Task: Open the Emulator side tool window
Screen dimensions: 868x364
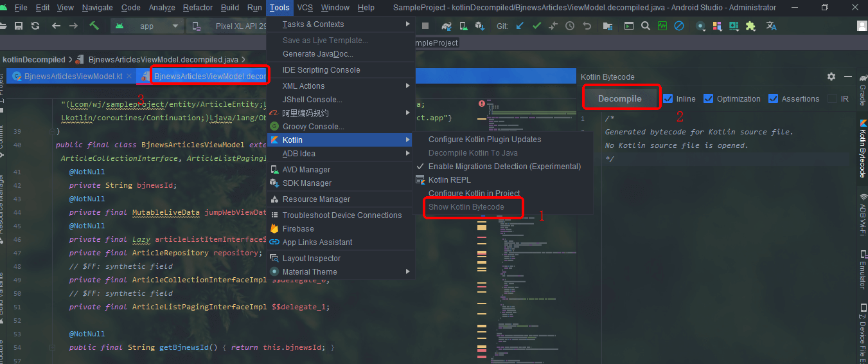Action: click(862, 271)
